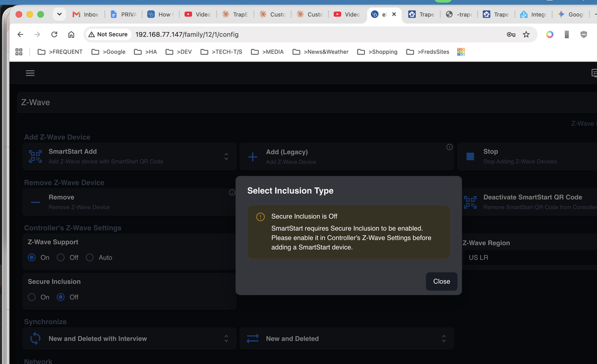The image size is (597, 364).
Task: Select the Off option under Secure Inclusion
Action: (x=60, y=297)
